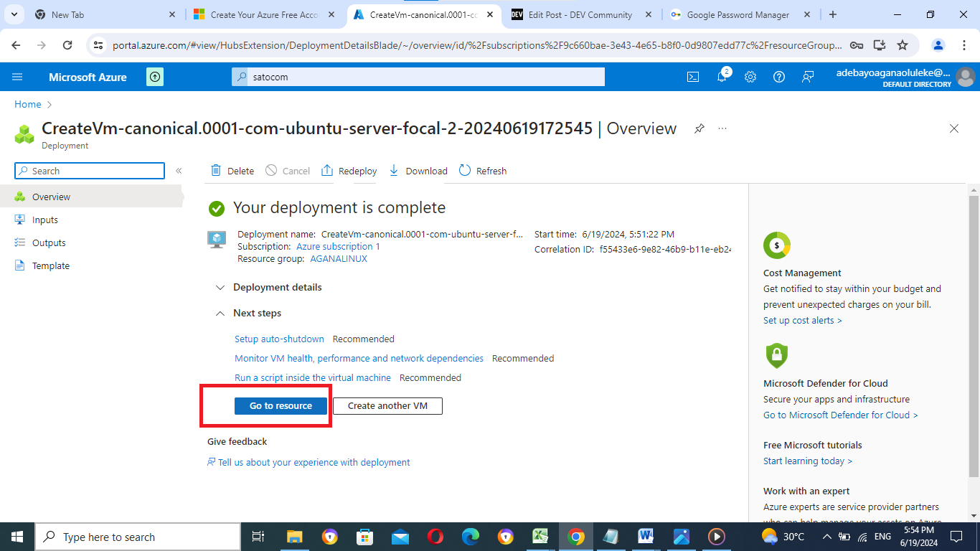This screenshot has width=980, height=551.
Task: Switch to the New Tab browser tab
Action: (105, 14)
